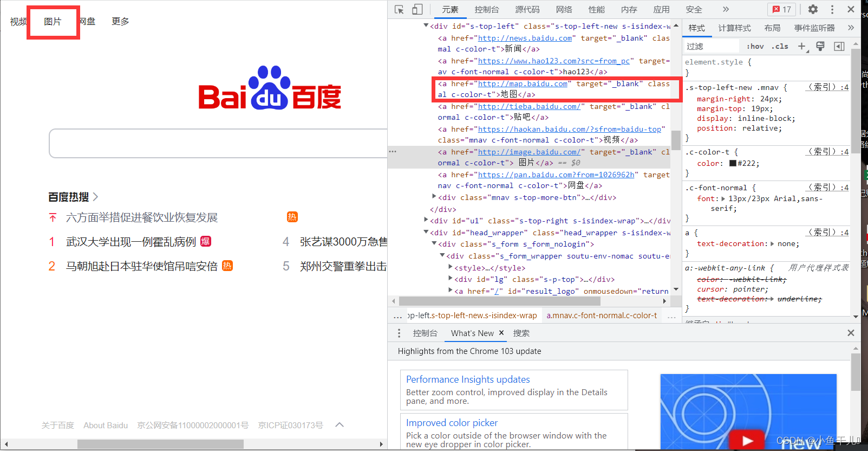Open 更多 in Baidu top navigation
868x451 pixels.
point(120,21)
